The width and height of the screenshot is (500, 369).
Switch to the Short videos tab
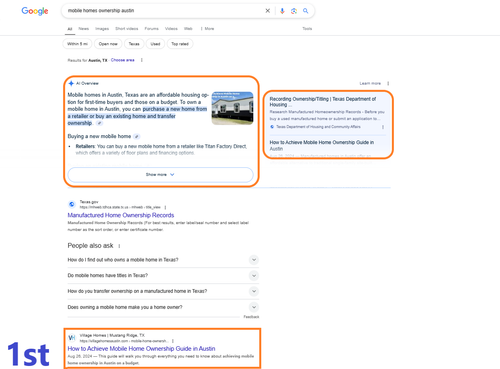coord(127,29)
